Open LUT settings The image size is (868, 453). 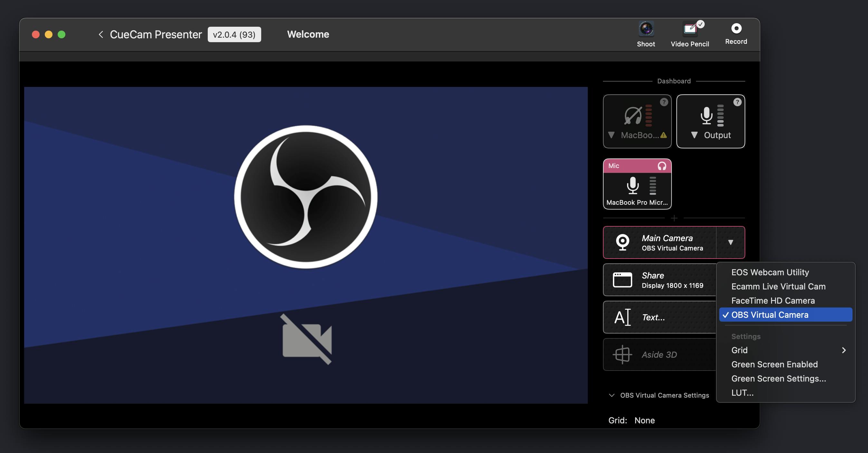pyautogui.click(x=742, y=392)
